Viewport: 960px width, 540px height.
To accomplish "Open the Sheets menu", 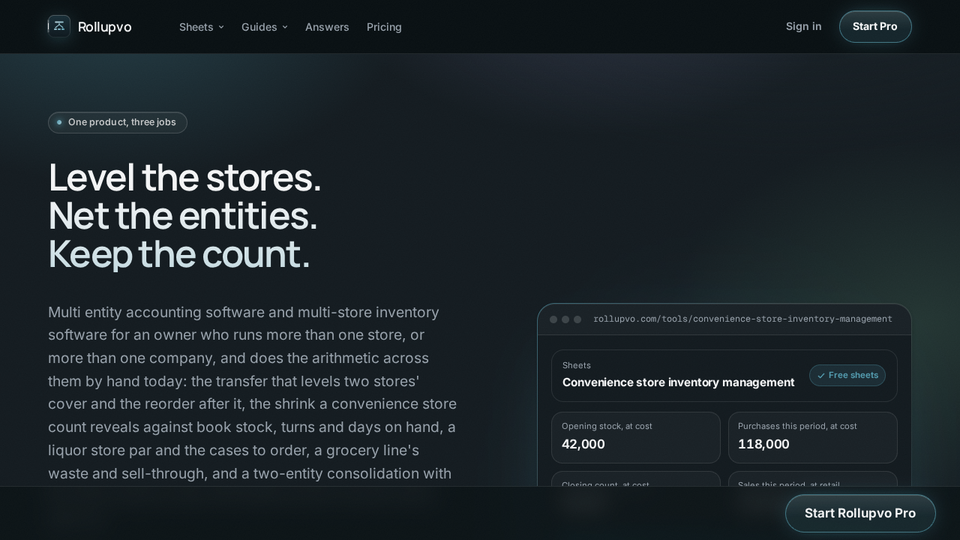I will [201, 27].
